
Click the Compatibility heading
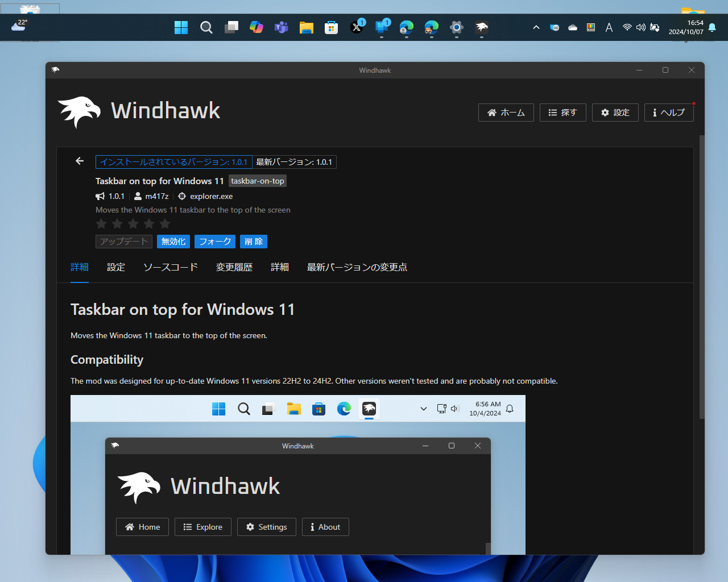coord(107,360)
